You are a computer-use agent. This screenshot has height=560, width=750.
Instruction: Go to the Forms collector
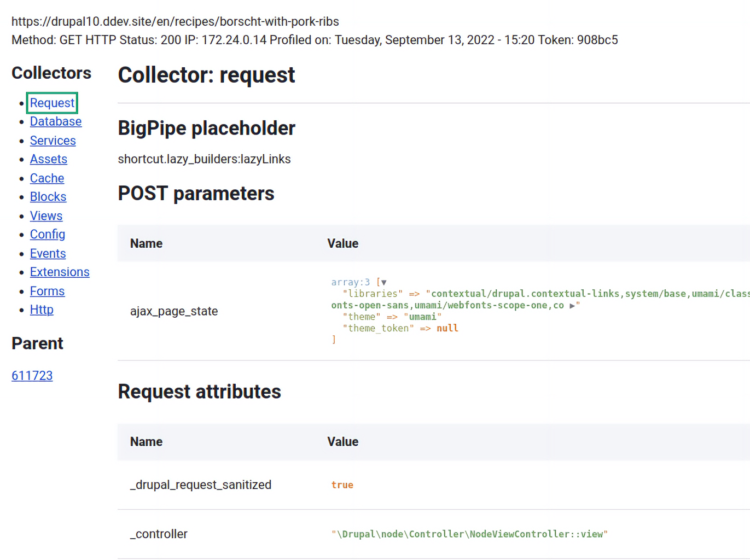(47, 291)
